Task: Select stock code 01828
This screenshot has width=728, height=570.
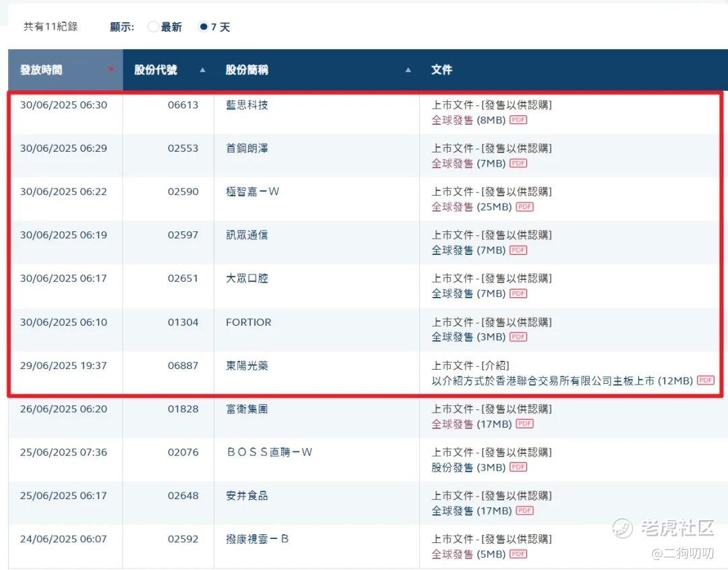Action: [183, 409]
